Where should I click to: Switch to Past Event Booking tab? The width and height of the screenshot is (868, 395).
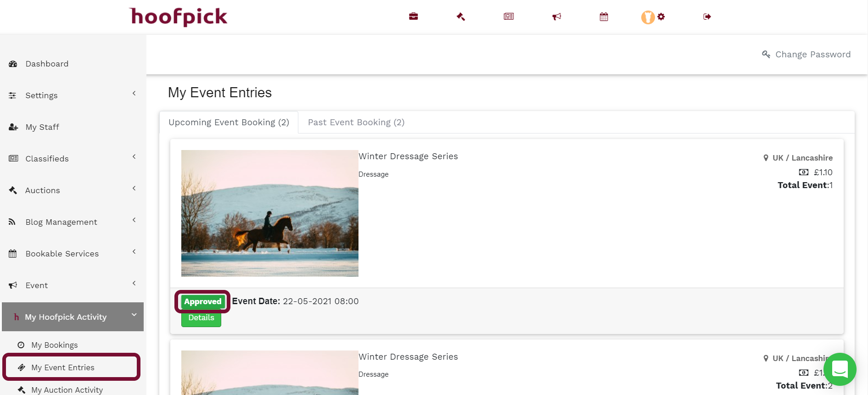(356, 122)
